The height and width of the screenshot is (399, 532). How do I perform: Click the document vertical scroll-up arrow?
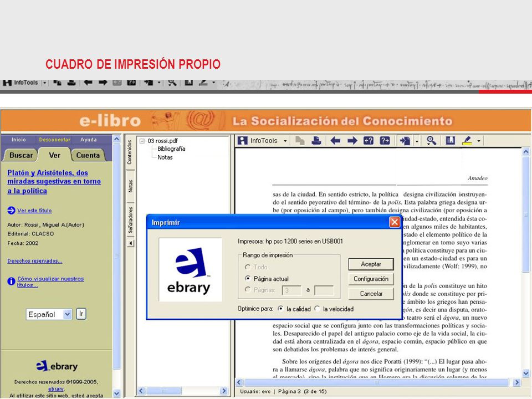[526, 151]
